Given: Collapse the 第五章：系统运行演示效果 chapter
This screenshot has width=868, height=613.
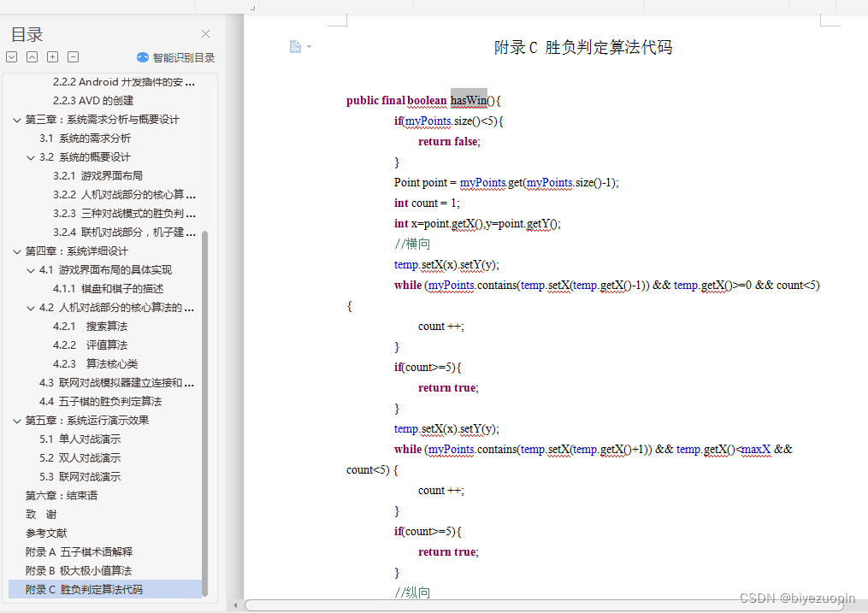Looking at the screenshot, I should pyautogui.click(x=17, y=421).
